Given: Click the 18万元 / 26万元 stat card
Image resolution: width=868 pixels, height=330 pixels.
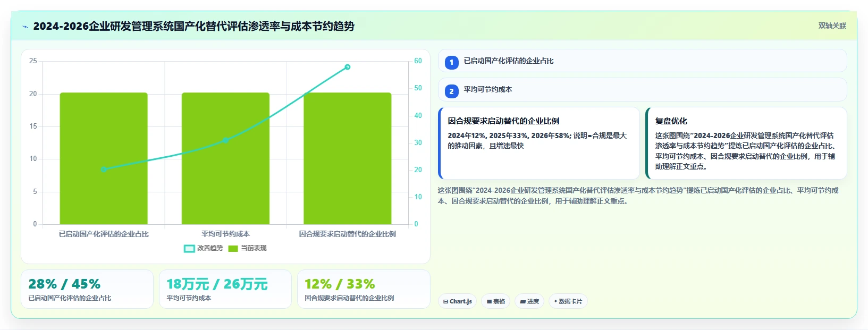Looking at the screenshot, I should [x=225, y=289].
